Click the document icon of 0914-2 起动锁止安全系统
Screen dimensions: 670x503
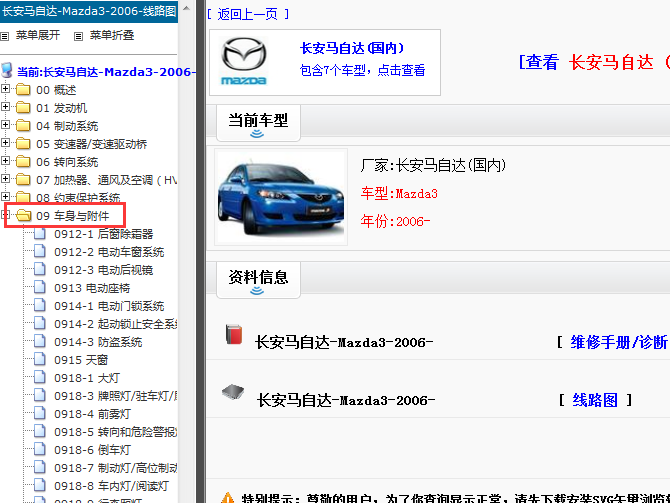pyautogui.click(x=40, y=323)
